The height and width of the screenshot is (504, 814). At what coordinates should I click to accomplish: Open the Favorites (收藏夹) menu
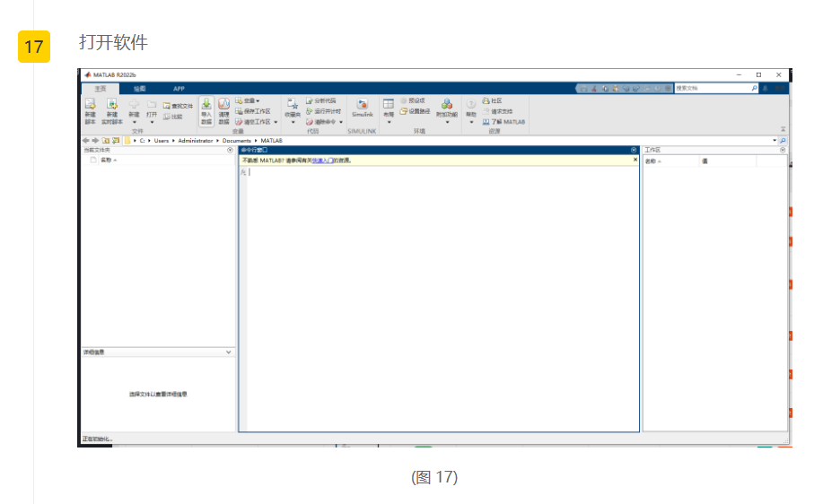click(x=293, y=111)
